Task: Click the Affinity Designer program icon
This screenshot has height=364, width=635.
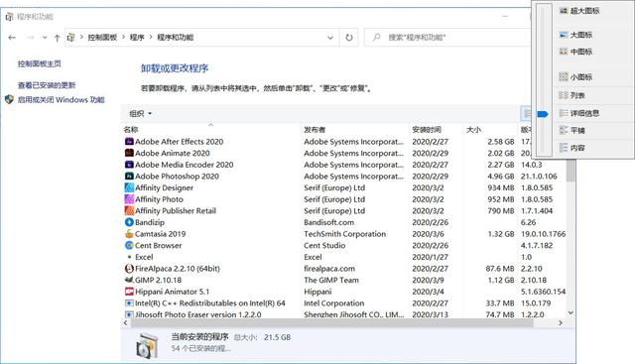Action: click(x=129, y=187)
